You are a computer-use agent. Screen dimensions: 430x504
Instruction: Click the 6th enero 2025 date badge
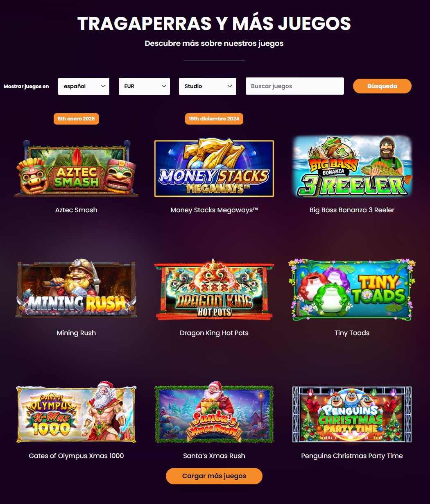[76, 119]
